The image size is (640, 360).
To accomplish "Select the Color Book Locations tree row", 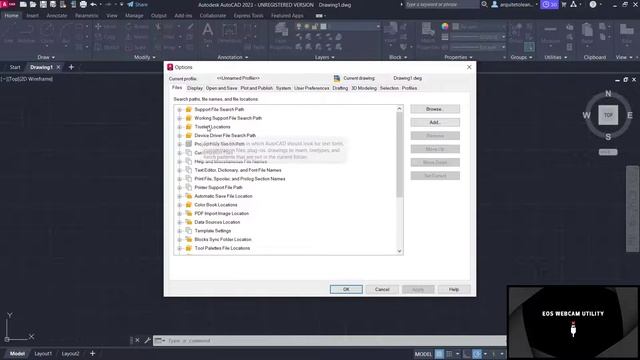I will [216, 205].
